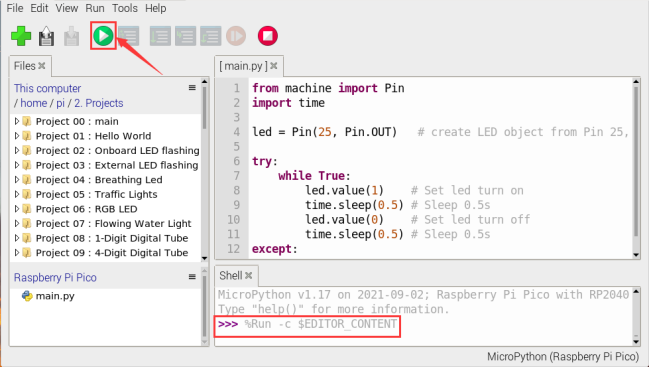Close the Shell tab
The image size is (650, 367).
tap(248, 275)
